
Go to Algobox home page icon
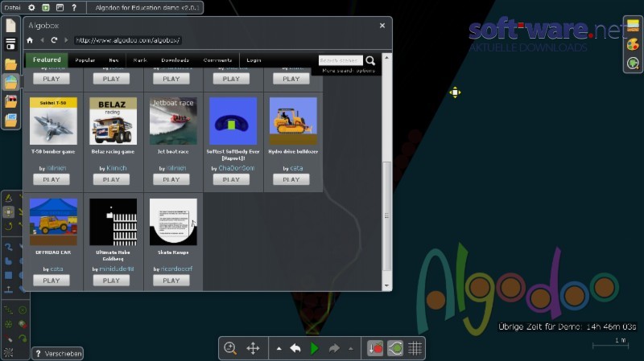[x=30, y=40]
